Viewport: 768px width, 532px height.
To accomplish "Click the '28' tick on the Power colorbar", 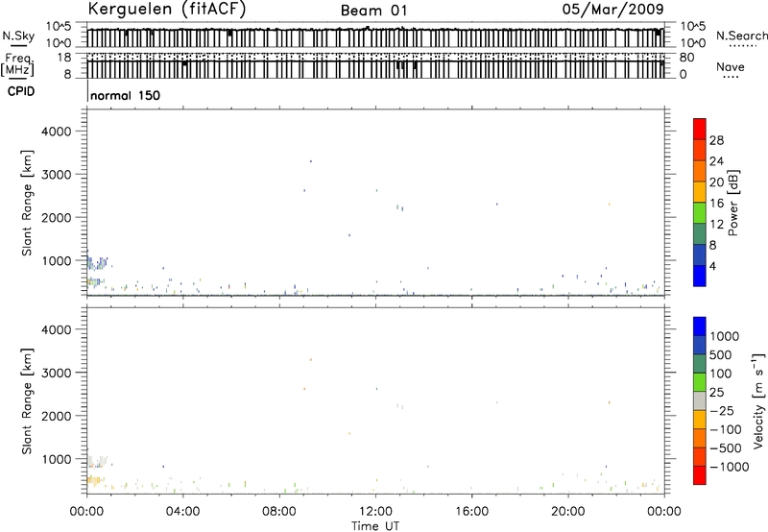I will point(716,140).
